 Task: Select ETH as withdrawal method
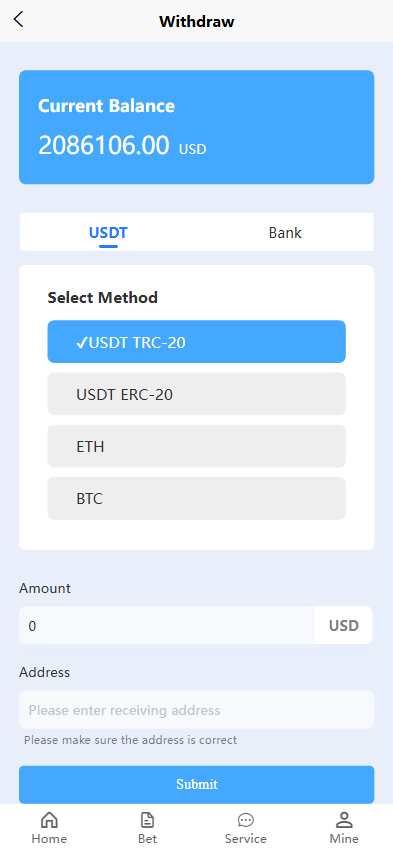[x=196, y=446]
